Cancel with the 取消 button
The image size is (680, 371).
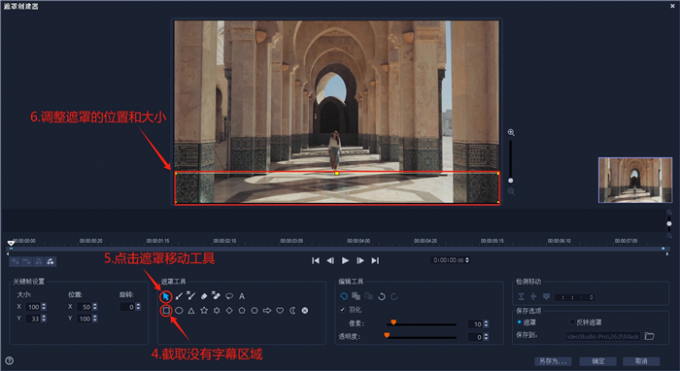(x=641, y=361)
